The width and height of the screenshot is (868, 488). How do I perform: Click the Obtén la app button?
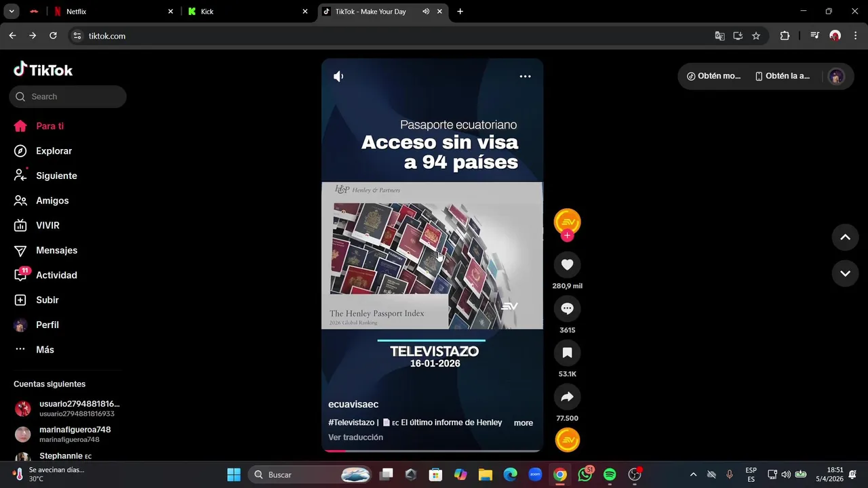(x=783, y=76)
